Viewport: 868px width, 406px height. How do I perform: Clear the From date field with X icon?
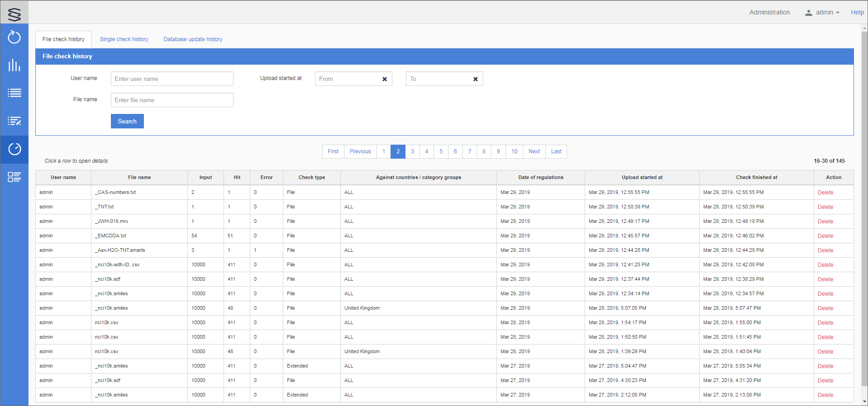pos(385,79)
